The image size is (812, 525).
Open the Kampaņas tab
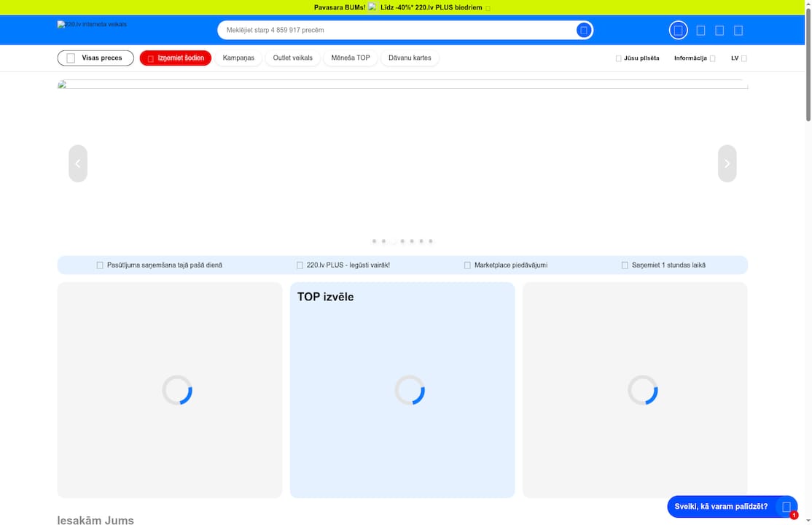point(238,58)
